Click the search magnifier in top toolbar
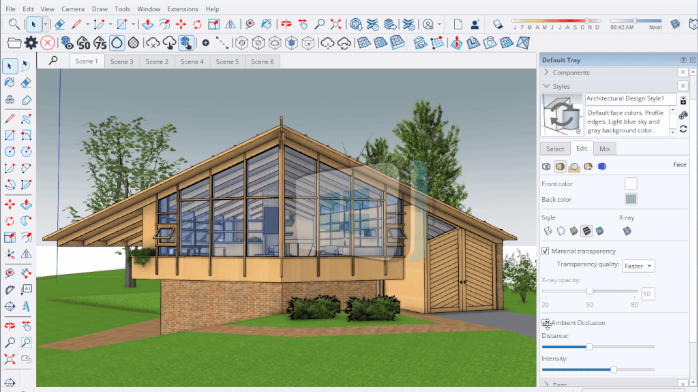The image size is (698, 392). 14,24
